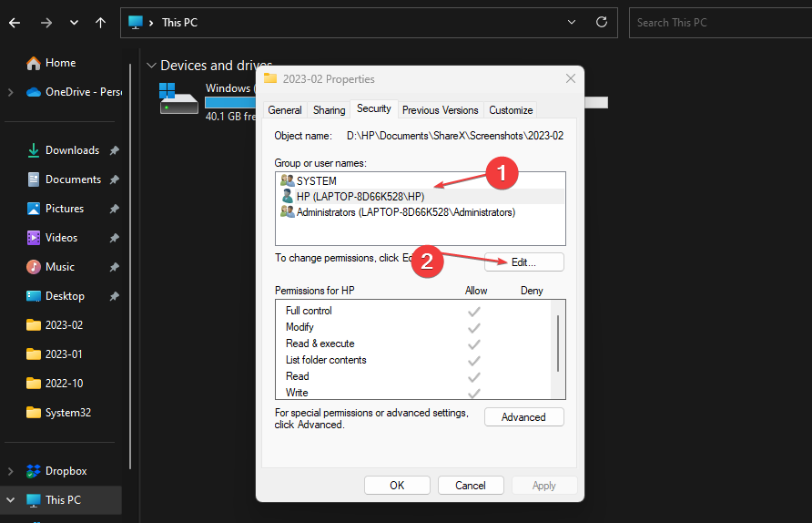Expand the Dropbox tree node
Image resolution: width=812 pixels, height=523 pixels.
[x=10, y=471]
